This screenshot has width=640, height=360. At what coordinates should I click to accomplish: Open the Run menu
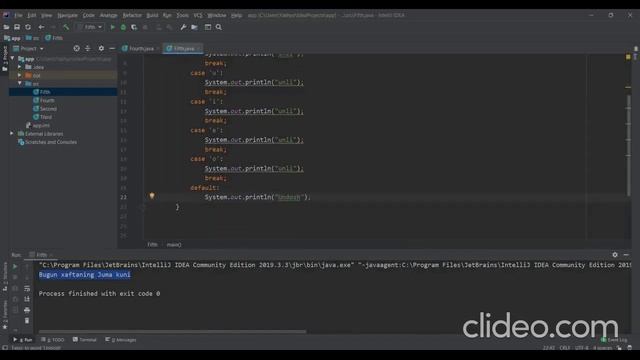pyautogui.click(x=167, y=15)
